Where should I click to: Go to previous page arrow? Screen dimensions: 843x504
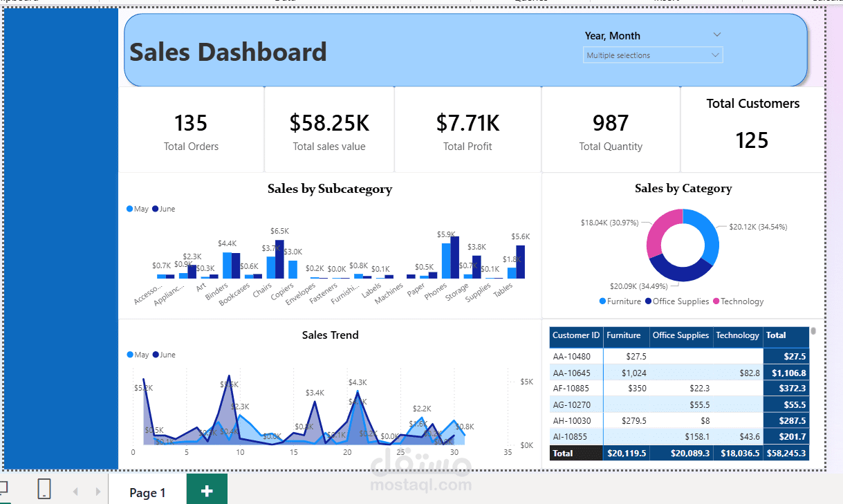(x=76, y=492)
